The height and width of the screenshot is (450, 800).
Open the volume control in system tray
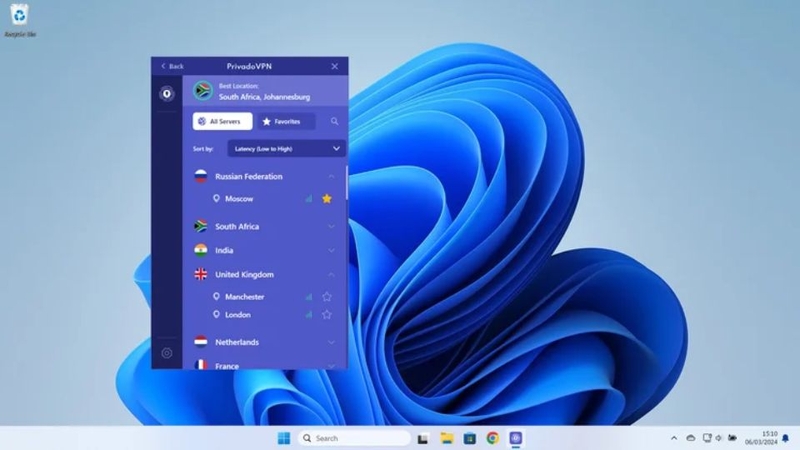[x=719, y=438]
